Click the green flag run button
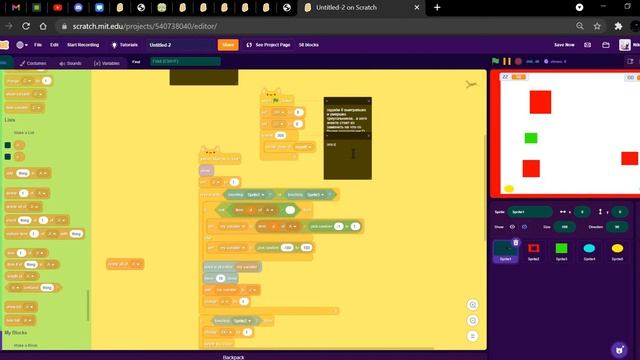The width and height of the screenshot is (640, 360). 495,61
